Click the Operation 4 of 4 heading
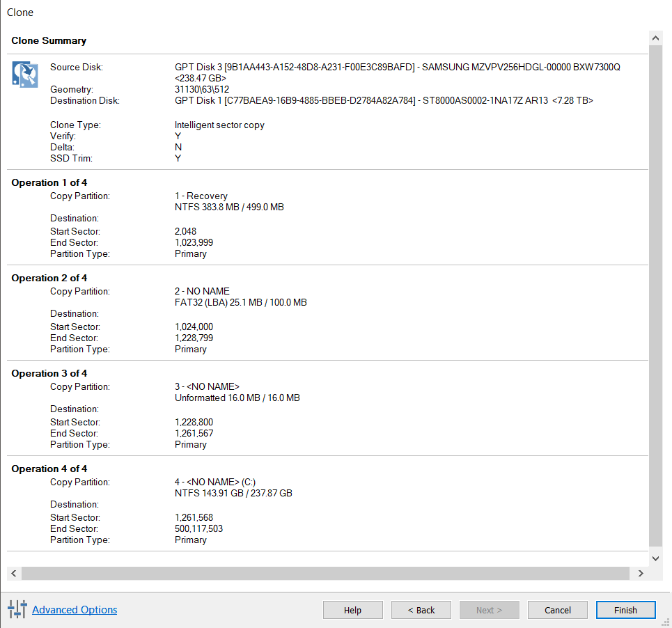This screenshot has height=628, width=672. (x=49, y=469)
